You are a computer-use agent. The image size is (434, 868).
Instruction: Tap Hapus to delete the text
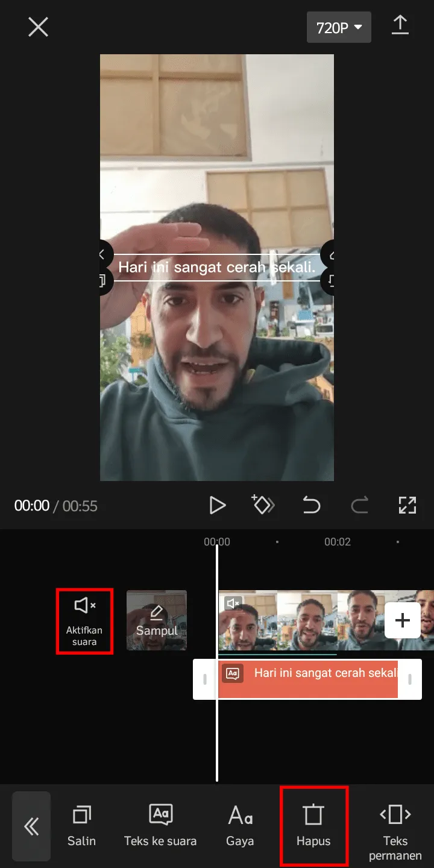click(313, 826)
